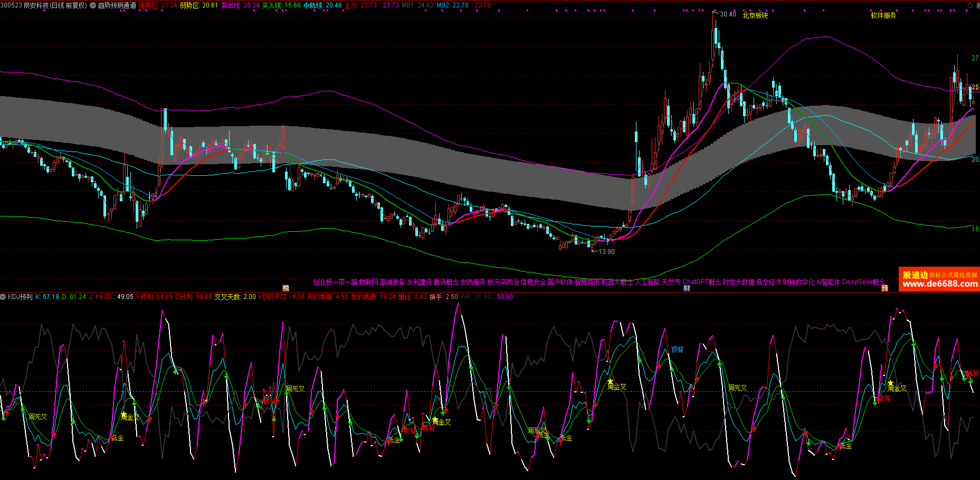Click the 人工智能 concept tag
This screenshot has height=480, width=980.
tap(647, 282)
